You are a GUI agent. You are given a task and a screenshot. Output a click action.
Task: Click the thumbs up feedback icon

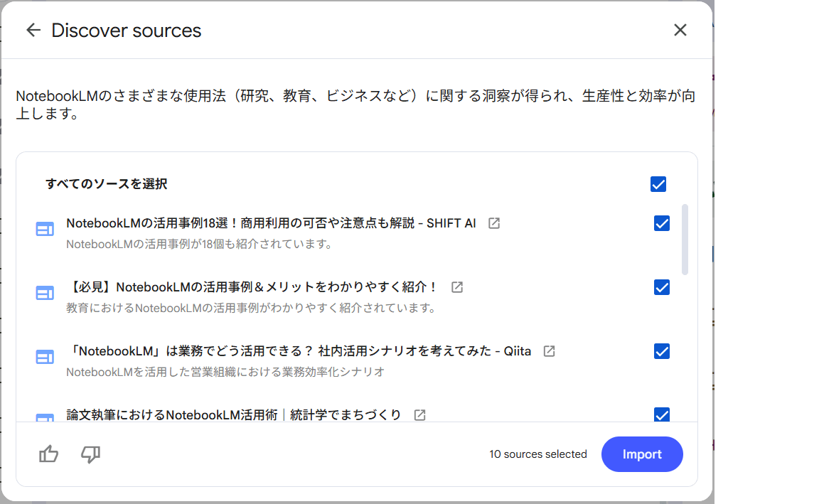(x=48, y=454)
